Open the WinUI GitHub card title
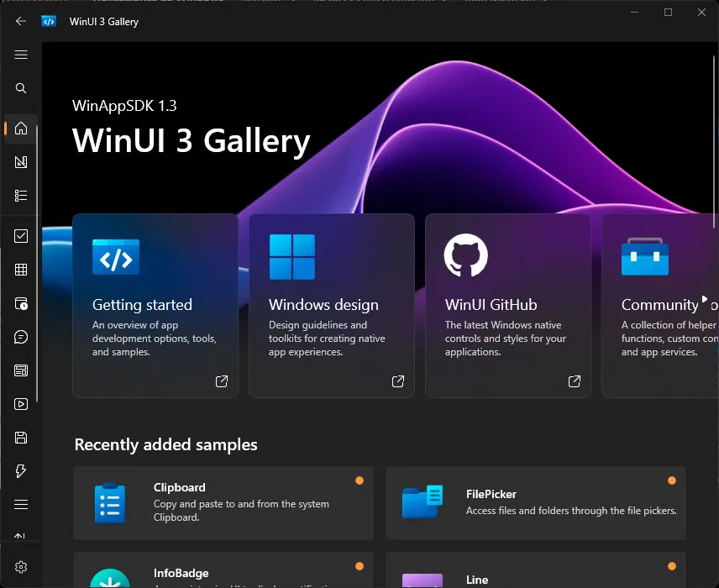The width and height of the screenshot is (719, 588). click(x=491, y=305)
